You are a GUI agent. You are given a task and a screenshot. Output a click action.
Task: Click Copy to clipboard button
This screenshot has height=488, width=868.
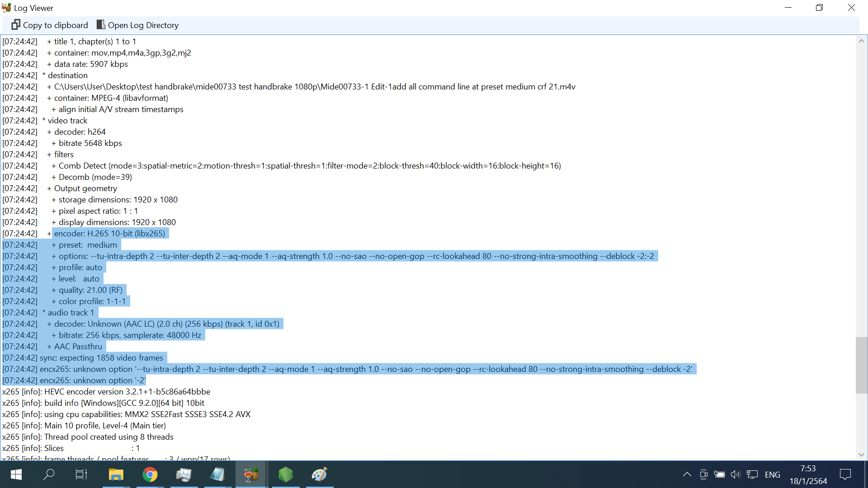pos(50,25)
